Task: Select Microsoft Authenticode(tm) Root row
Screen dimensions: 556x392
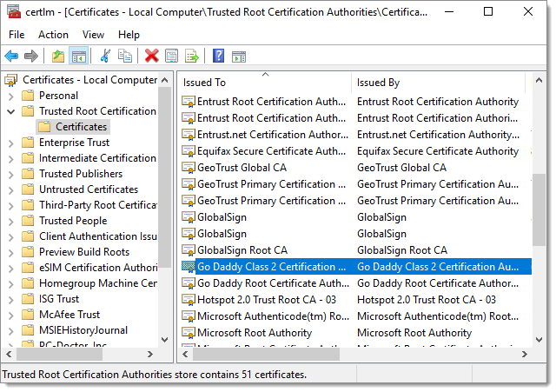Action: tap(356, 316)
